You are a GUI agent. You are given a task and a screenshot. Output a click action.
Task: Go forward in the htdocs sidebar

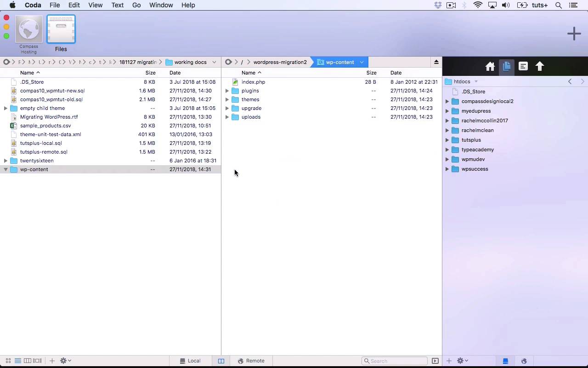tap(582, 81)
